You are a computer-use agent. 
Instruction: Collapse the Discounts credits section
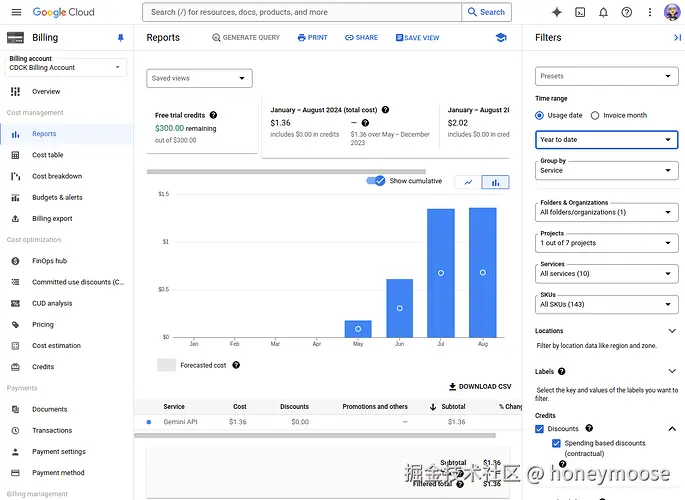pyautogui.click(x=672, y=429)
